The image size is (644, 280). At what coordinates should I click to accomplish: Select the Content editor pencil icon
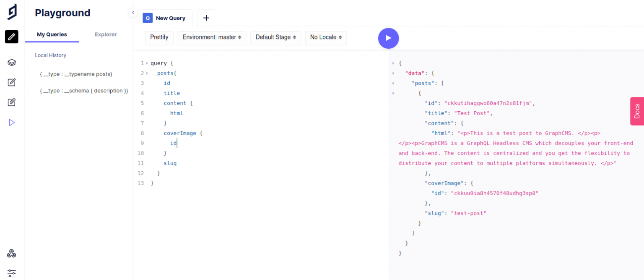pyautogui.click(x=11, y=37)
